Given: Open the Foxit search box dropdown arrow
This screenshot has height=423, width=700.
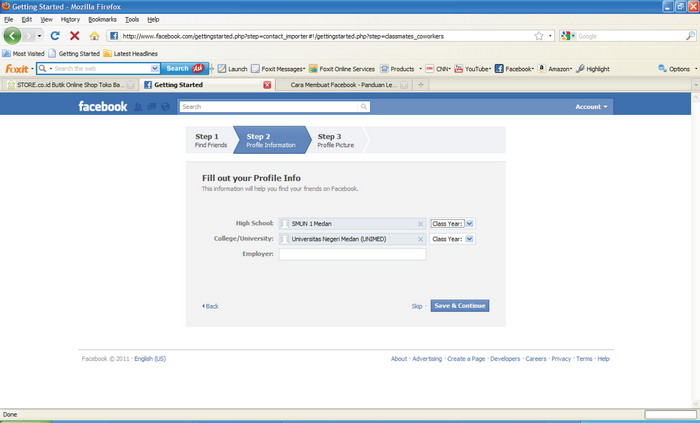Looking at the screenshot, I should point(154,68).
